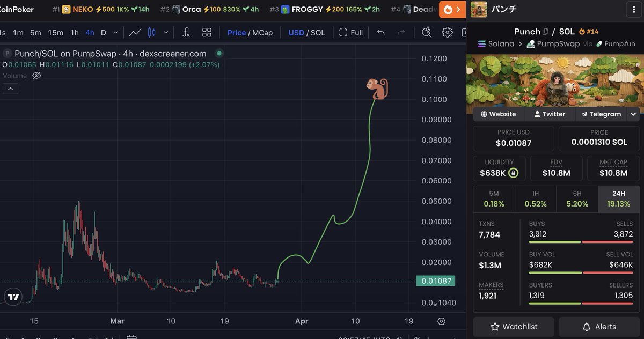Click the monkey emoji on the chart
The height and width of the screenshot is (339, 644).
(377, 89)
